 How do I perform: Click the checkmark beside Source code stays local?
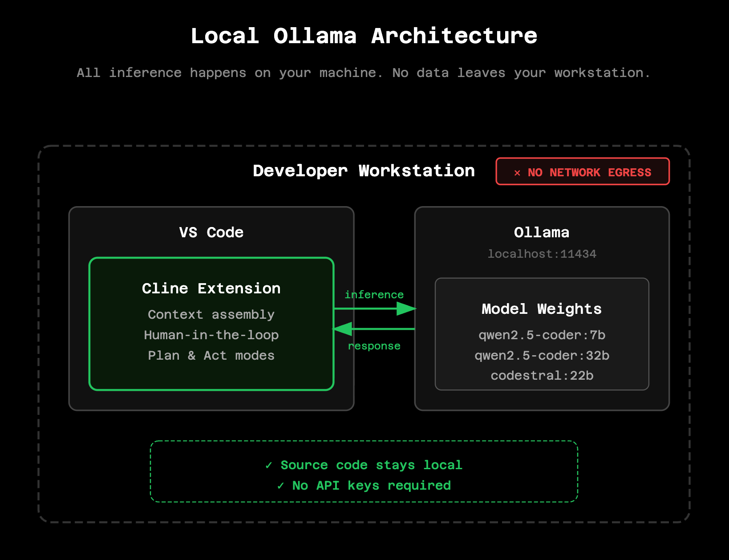pyautogui.click(x=268, y=465)
